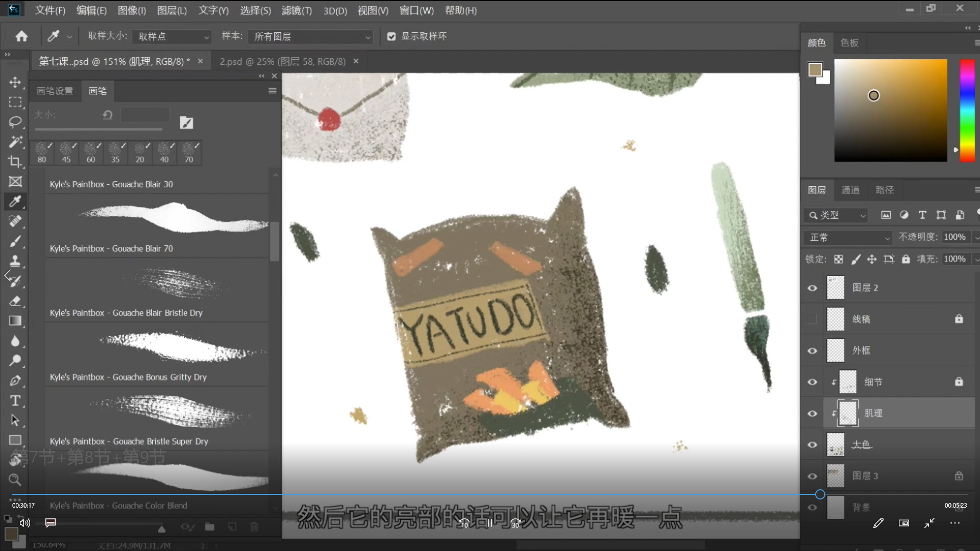Open 文件(F) menu
Image resolution: width=980 pixels, height=551 pixels.
[50, 10]
